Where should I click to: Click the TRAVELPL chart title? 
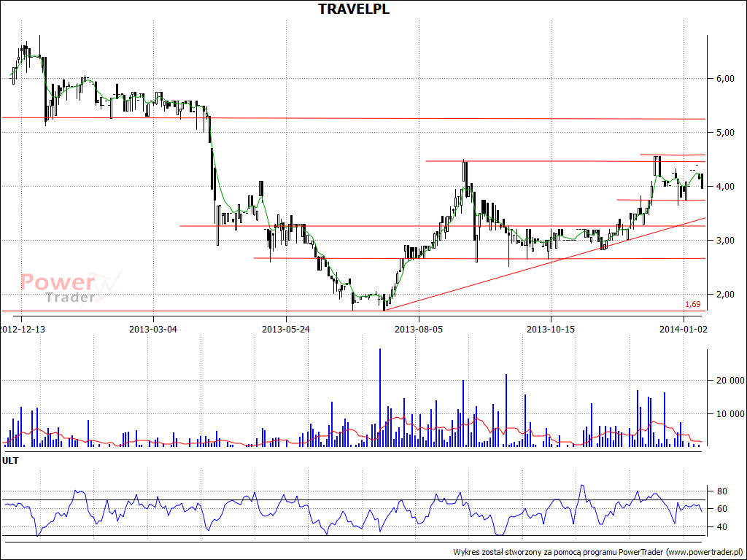(x=354, y=9)
